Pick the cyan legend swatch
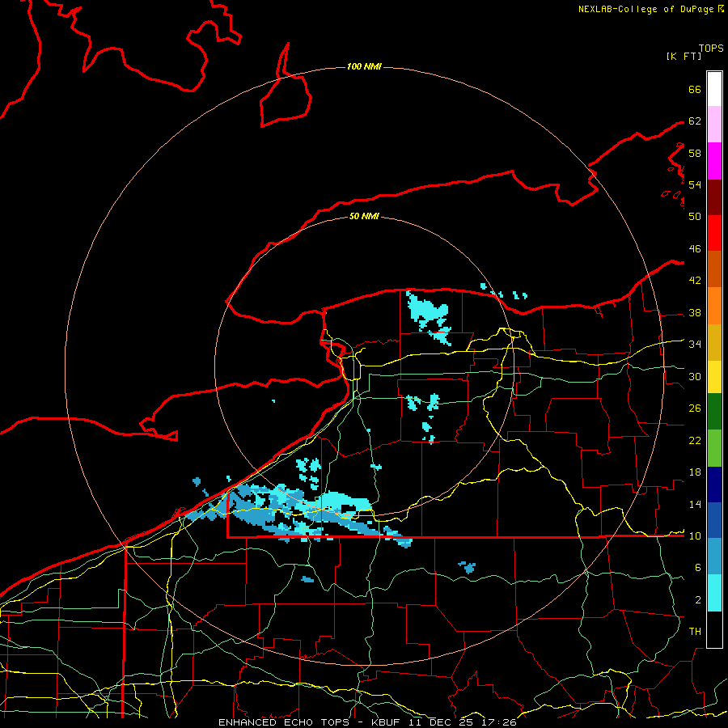Screen dimensions: 728x728 [714, 593]
